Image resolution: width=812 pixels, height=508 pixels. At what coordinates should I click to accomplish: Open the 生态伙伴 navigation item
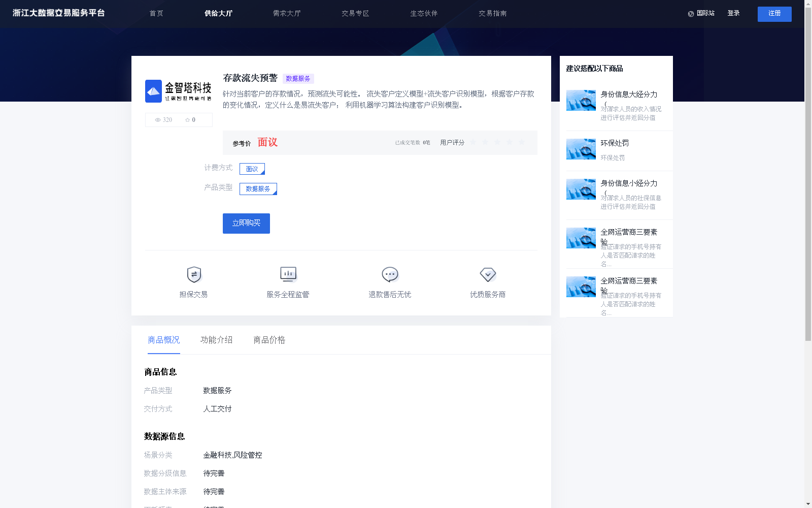pos(424,14)
